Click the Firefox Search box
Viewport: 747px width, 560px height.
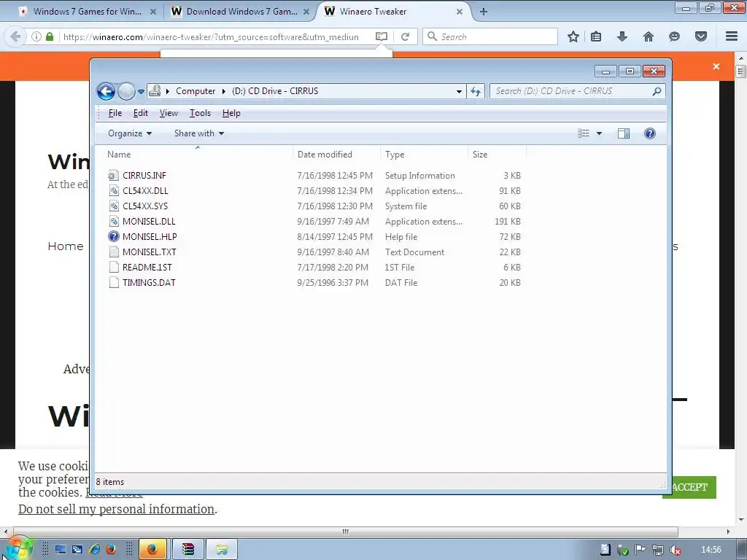tap(490, 36)
